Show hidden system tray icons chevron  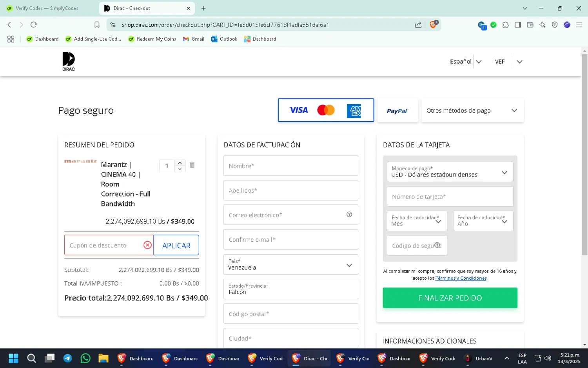(x=507, y=358)
